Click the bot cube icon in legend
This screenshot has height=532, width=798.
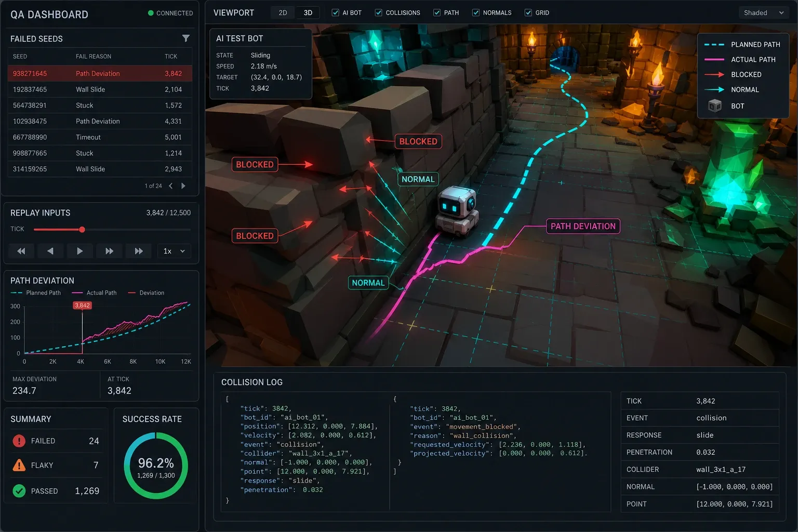click(x=715, y=106)
